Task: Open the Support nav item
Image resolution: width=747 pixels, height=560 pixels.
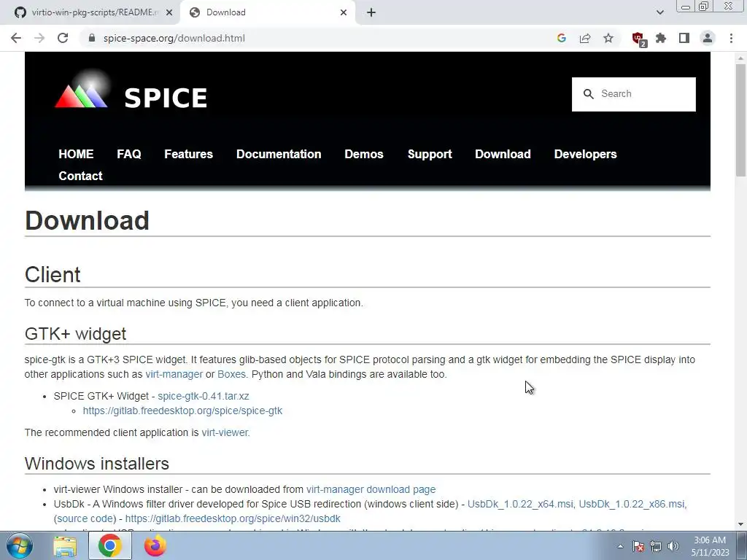Action: [x=430, y=155]
